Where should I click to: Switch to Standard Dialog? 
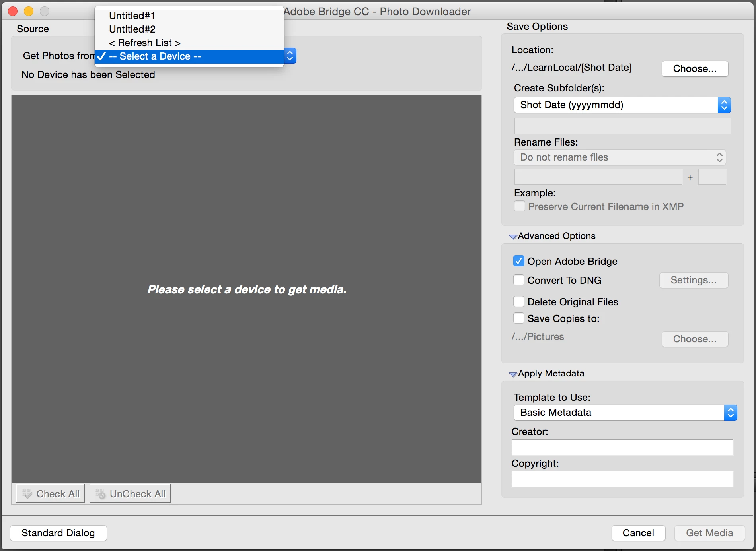coord(58,533)
